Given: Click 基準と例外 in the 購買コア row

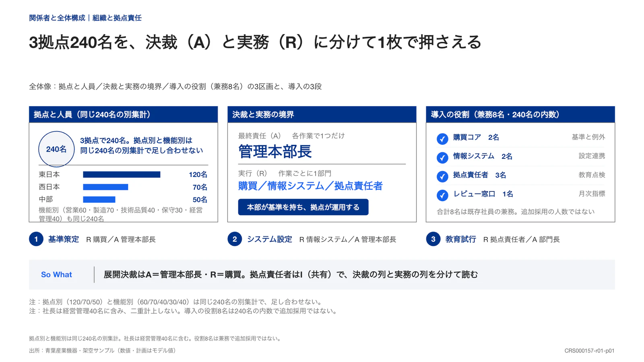Looking at the screenshot, I should point(588,137).
